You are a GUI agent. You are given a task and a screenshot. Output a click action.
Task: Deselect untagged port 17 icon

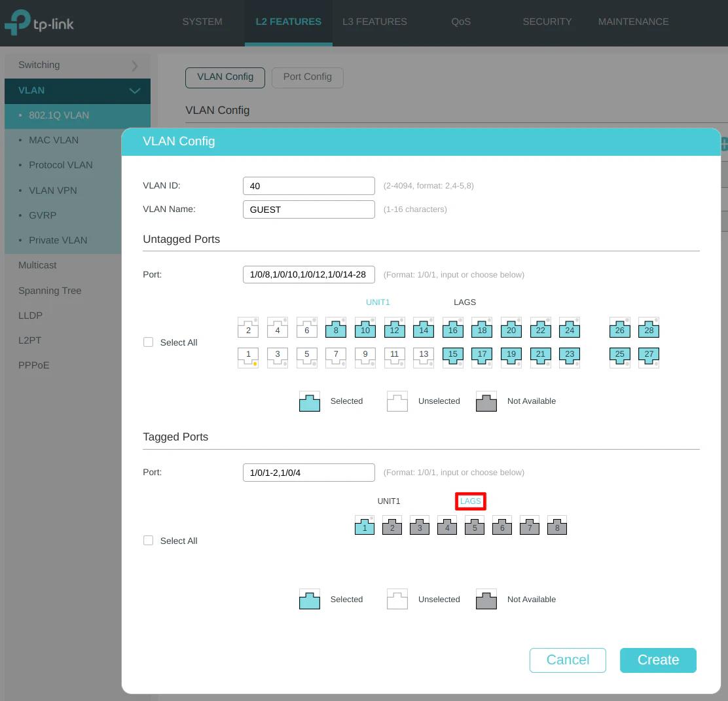[482, 357]
